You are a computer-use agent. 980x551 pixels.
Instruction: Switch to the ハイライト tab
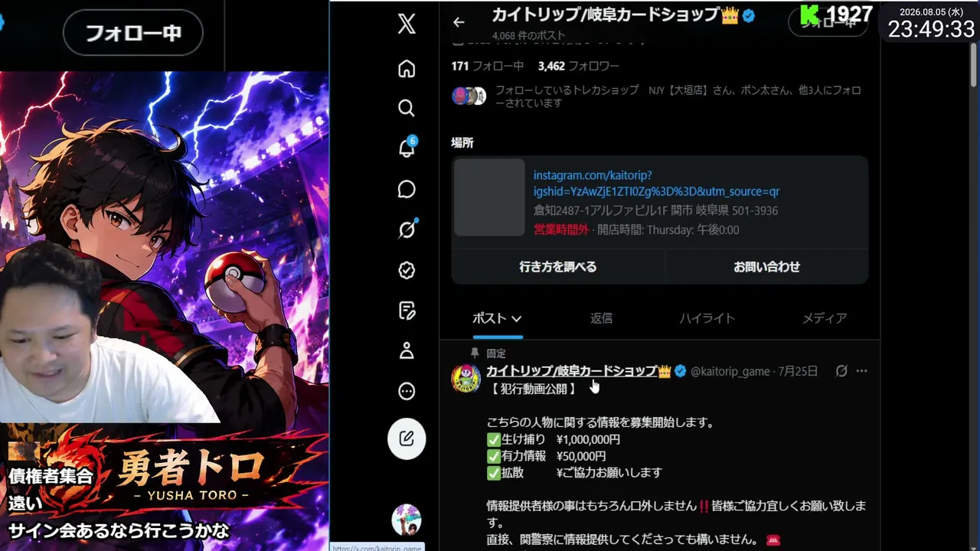707,318
